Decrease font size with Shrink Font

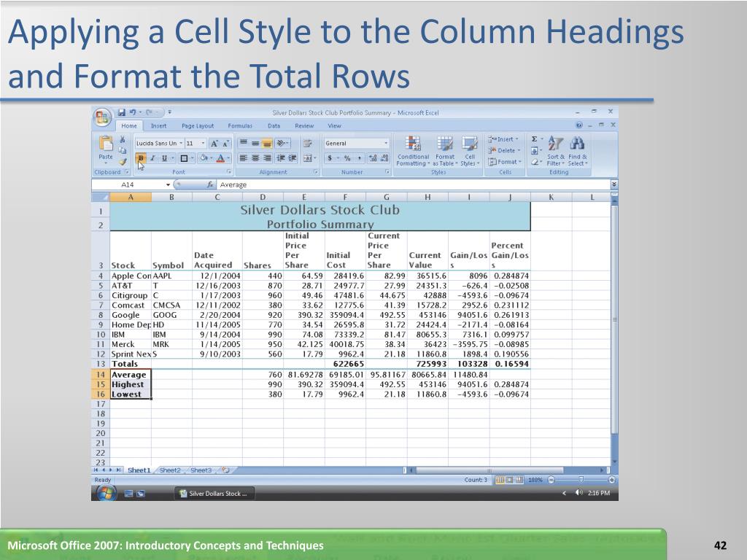tap(226, 144)
